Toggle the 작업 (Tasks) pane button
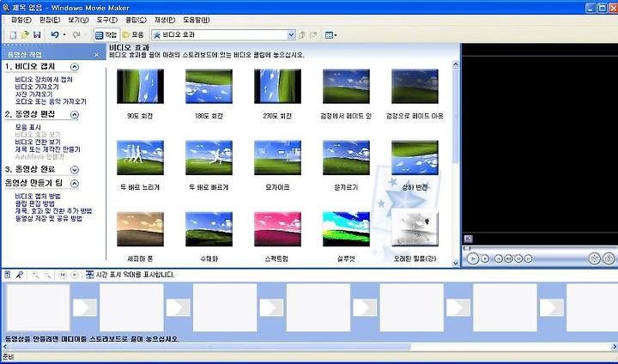This screenshot has width=618, height=364. (x=106, y=35)
